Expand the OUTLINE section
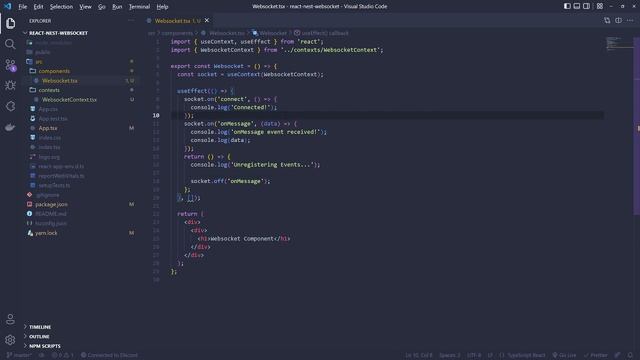This screenshot has width=640, height=360. point(39,336)
